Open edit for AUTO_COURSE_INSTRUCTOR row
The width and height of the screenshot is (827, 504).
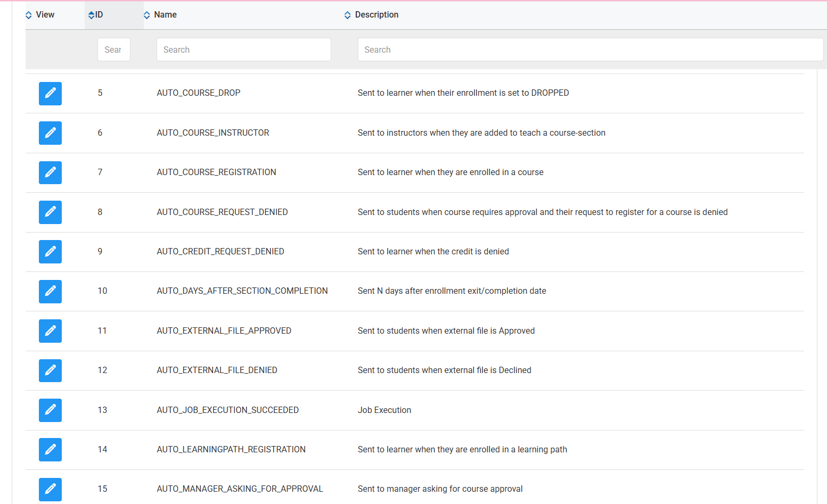coord(50,133)
